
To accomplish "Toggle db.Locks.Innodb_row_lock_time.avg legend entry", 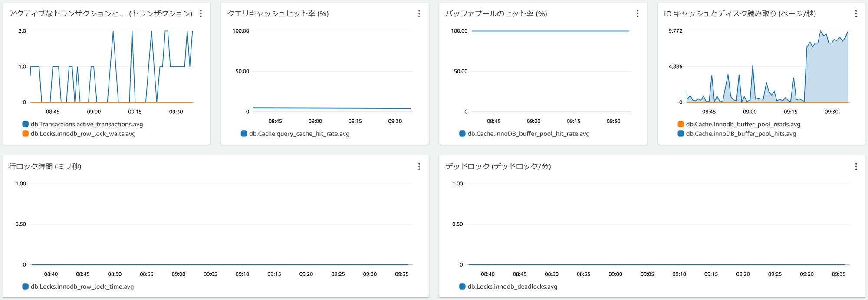I will click(78, 287).
